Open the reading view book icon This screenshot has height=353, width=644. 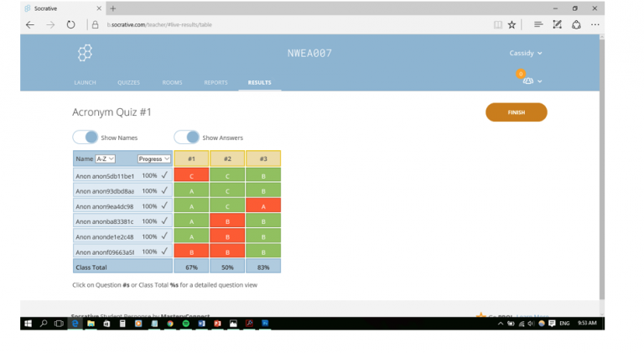[498, 25]
